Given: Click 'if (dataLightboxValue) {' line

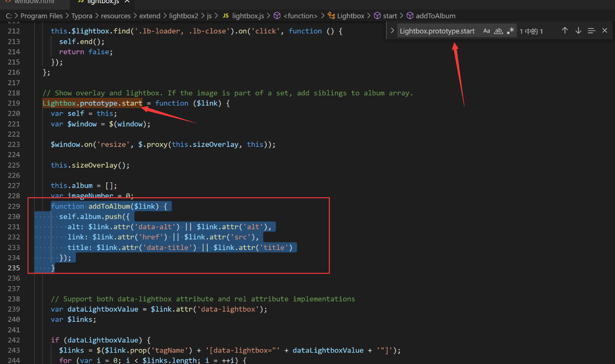Looking at the screenshot, I should tap(101, 340).
